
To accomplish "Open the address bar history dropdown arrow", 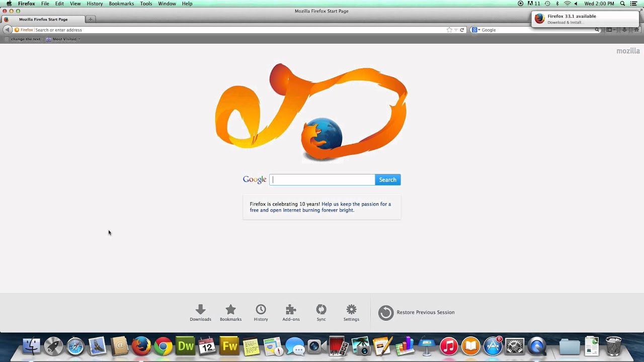I will 456,30.
